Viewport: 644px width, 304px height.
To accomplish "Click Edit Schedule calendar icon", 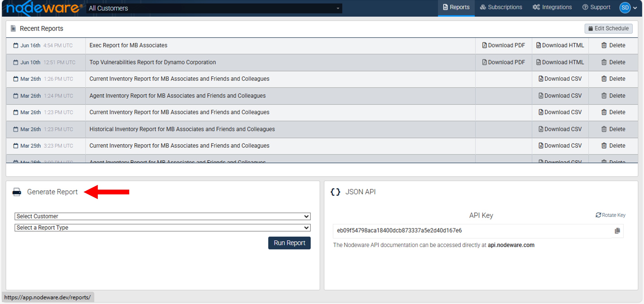I will point(590,28).
